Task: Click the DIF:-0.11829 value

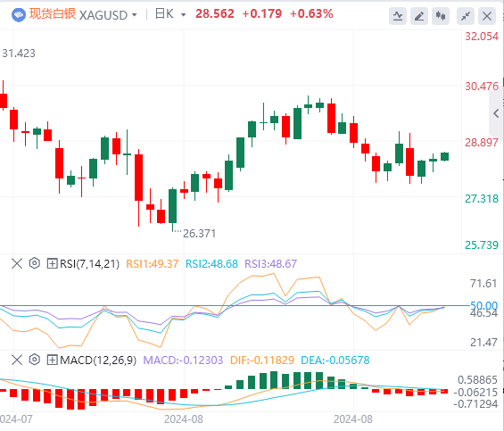Action: tap(262, 360)
